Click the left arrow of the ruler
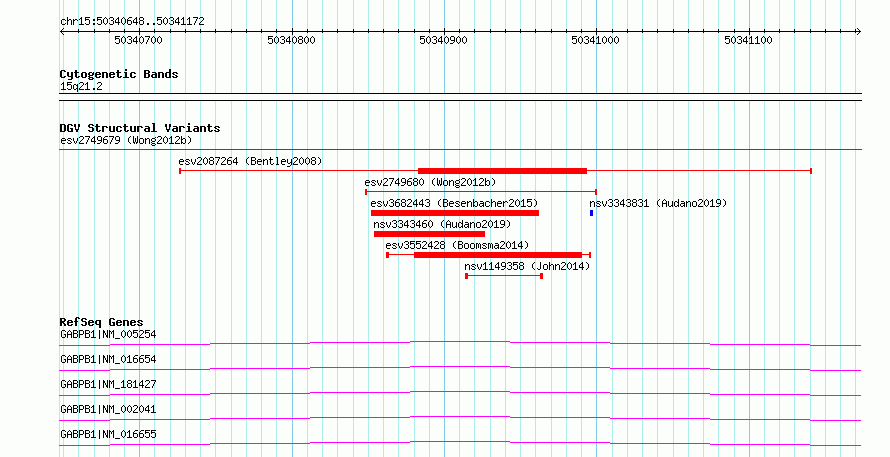890x457 pixels. tap(62, 32)
